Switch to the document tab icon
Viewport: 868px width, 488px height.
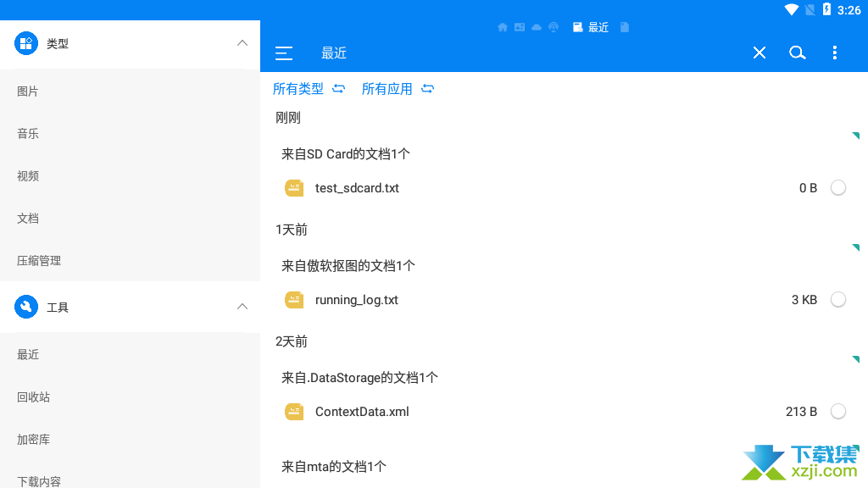(x=625, y=27)
